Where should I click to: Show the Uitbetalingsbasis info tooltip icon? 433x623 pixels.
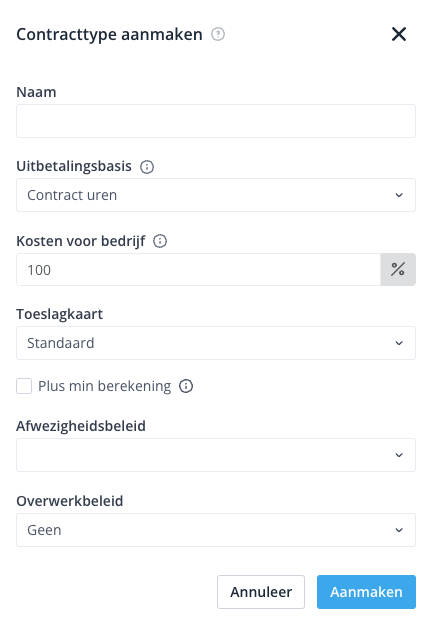[x=147, y=167]
